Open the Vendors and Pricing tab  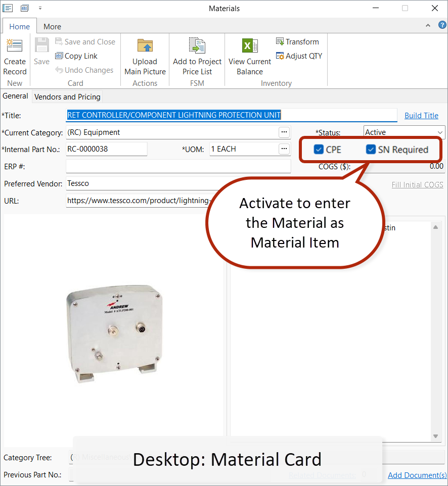[67, 96]
